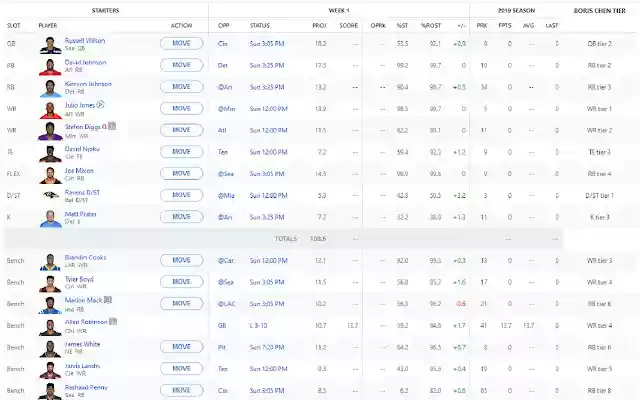Click the Ravens D/ST team logo
This screenshot has height=400, width=640.
click(51, 195)
